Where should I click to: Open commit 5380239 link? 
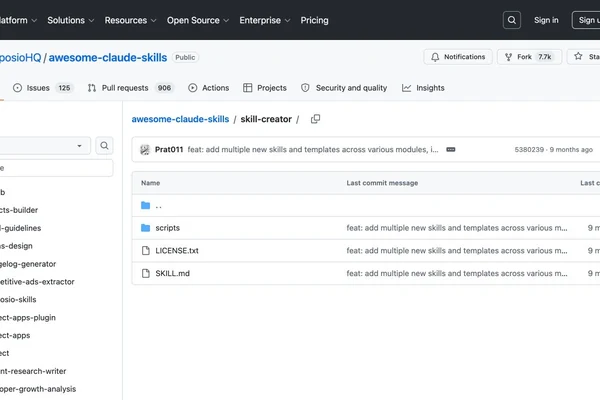coord(529,150)
